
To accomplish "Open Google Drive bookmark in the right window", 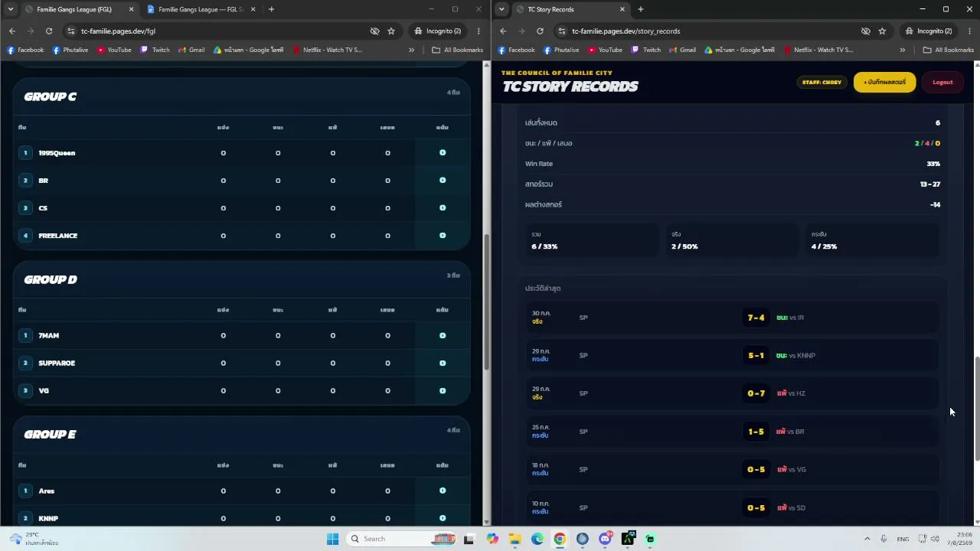I will coord(740,50).
